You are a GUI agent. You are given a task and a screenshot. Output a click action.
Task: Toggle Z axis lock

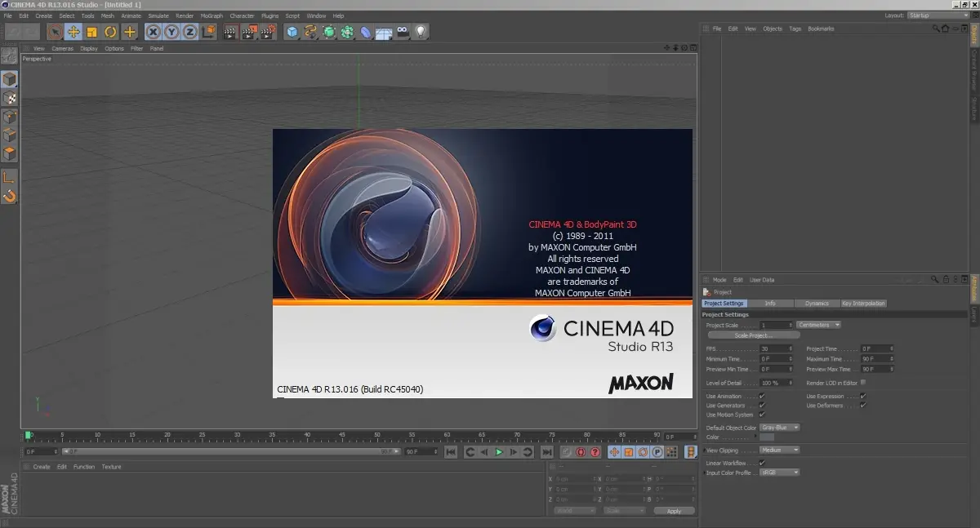(x=190, y=32)
